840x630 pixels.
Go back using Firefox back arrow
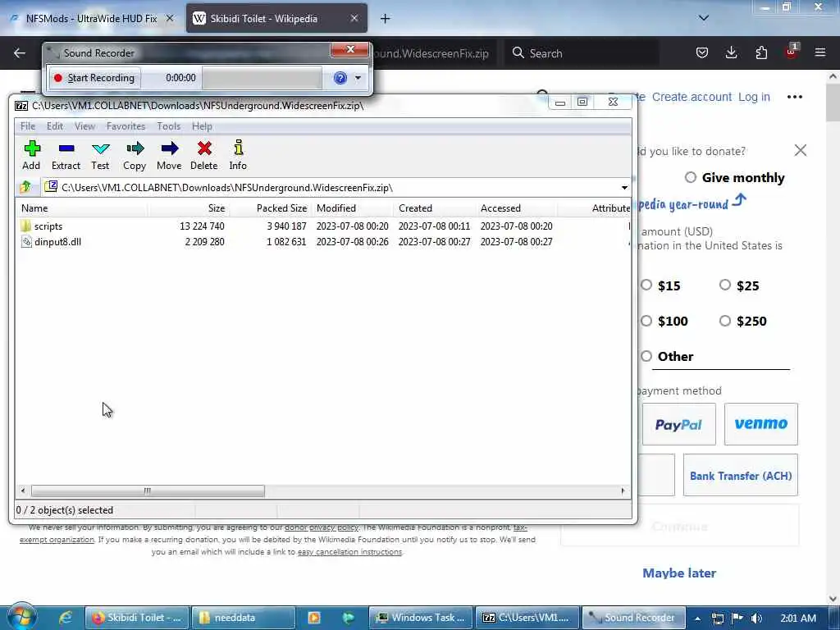tap(20, 53)
